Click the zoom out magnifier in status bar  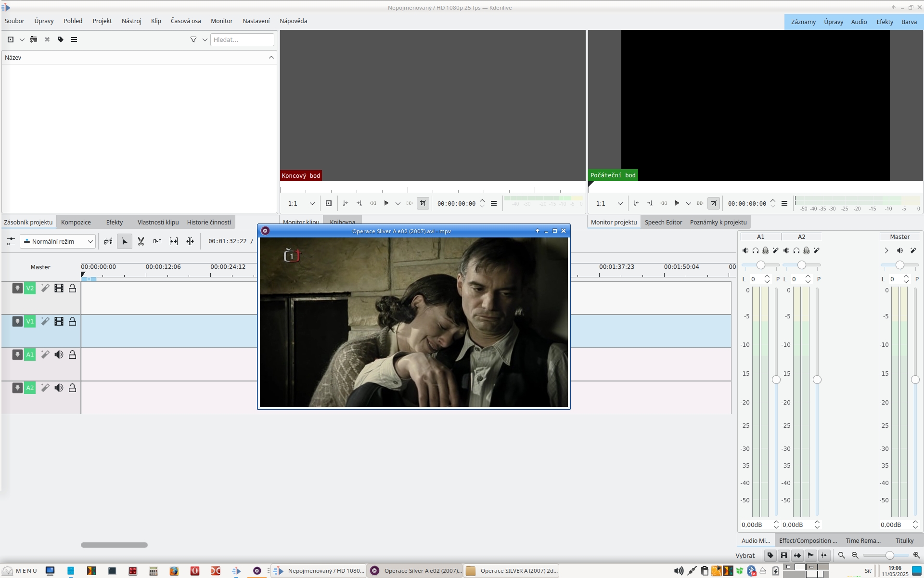[855, 555]
